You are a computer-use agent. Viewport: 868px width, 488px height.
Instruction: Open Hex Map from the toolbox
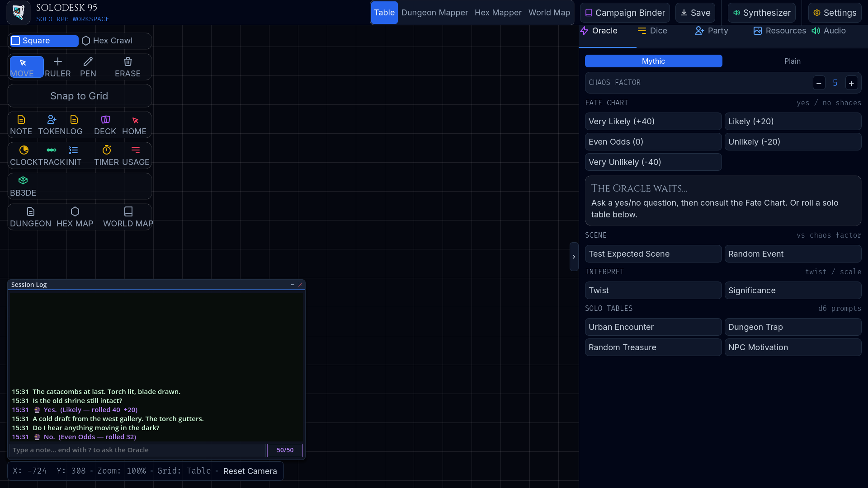click(75, 217)
